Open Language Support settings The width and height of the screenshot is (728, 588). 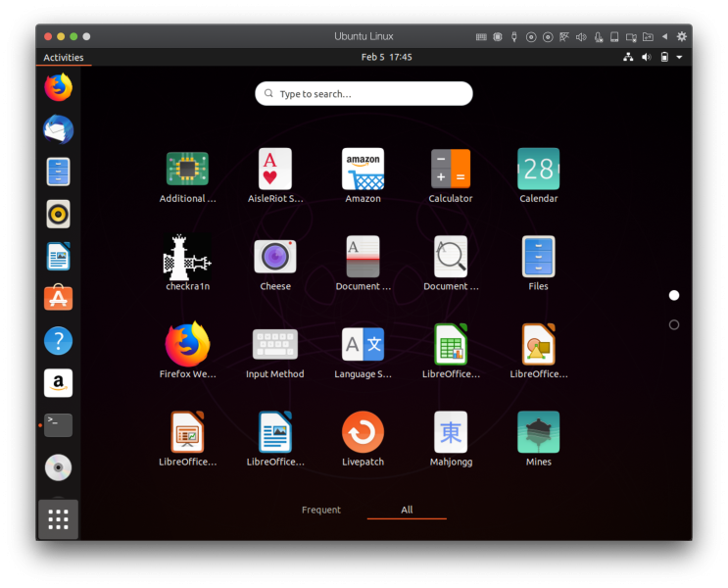coord(363,345)
